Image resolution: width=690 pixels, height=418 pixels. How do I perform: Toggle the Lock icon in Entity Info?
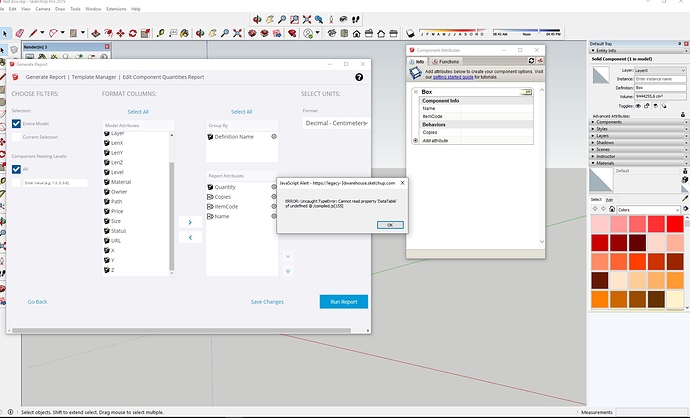646,106
